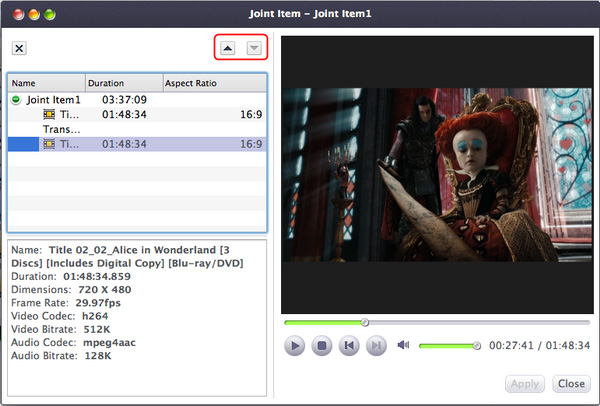Click the Apply button
Screen dimensions: 600x406
tap(525, 383)
